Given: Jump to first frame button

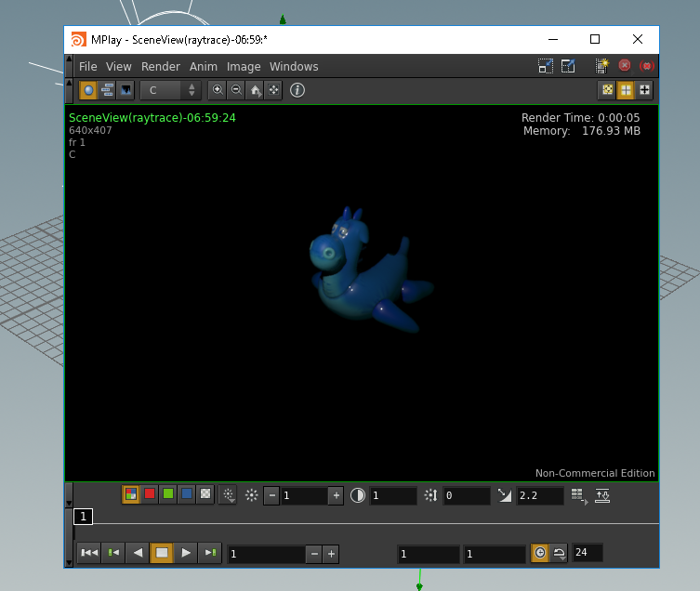Looking at the screenshot, I should click(x=89, y=553).
